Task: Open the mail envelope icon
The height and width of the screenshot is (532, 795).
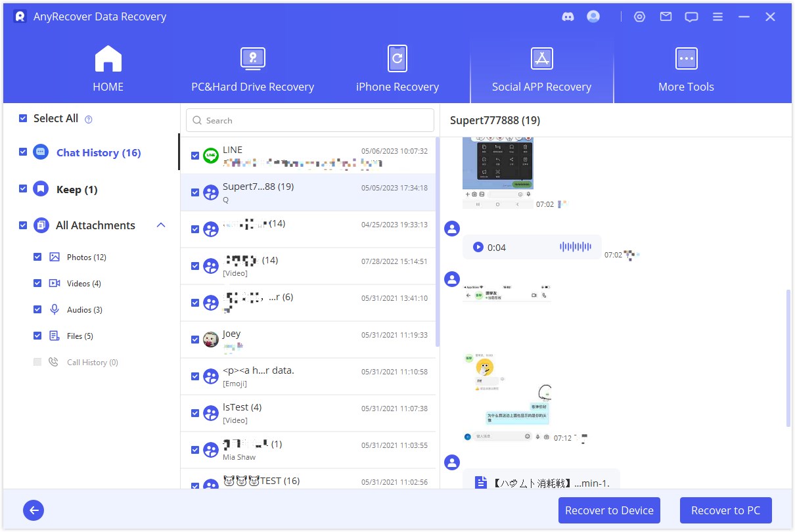Action: 666,17
